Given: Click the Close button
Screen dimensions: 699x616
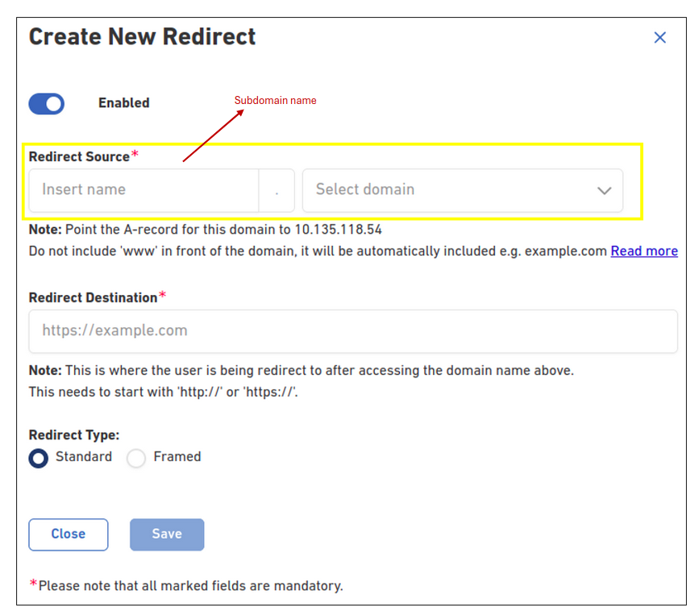Looking at the screenshot, I should click(x=68, y=534).
